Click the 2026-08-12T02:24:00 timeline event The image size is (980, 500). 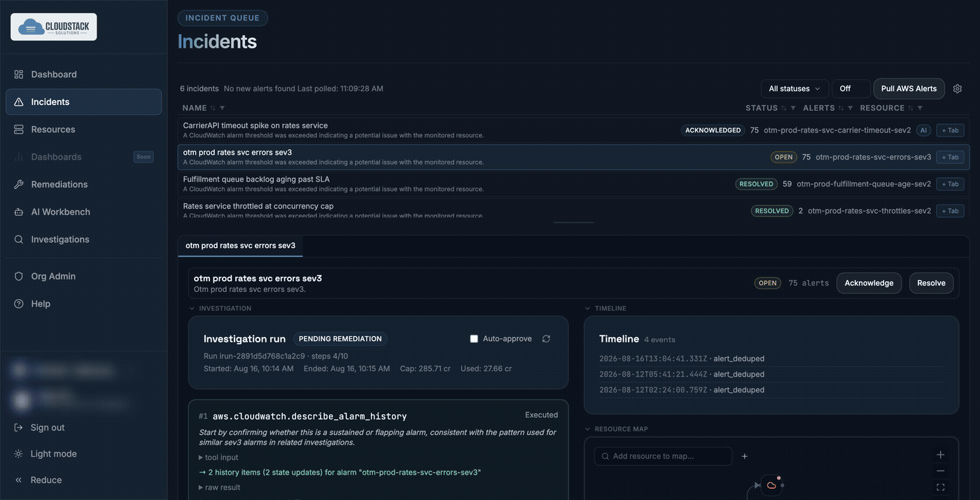(682, 390)
